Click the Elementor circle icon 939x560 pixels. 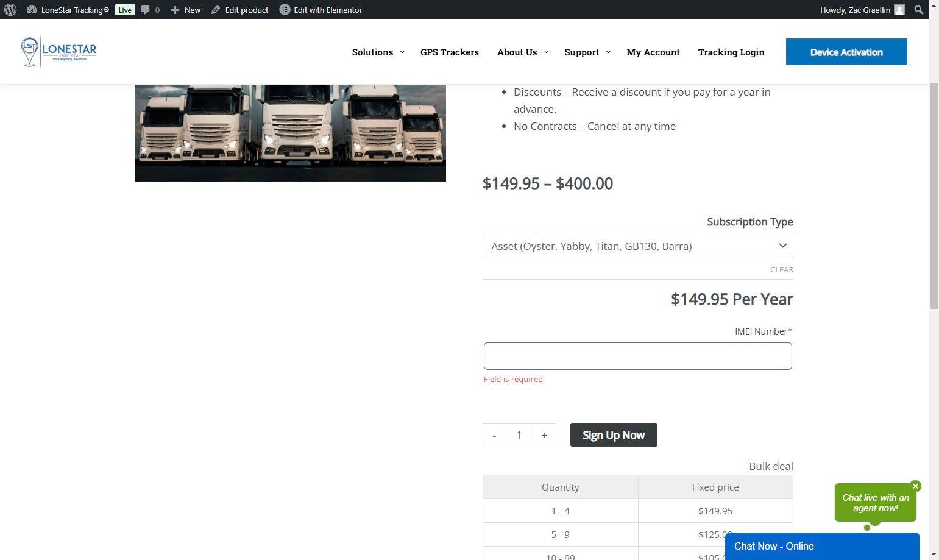[x=285, y=10]
